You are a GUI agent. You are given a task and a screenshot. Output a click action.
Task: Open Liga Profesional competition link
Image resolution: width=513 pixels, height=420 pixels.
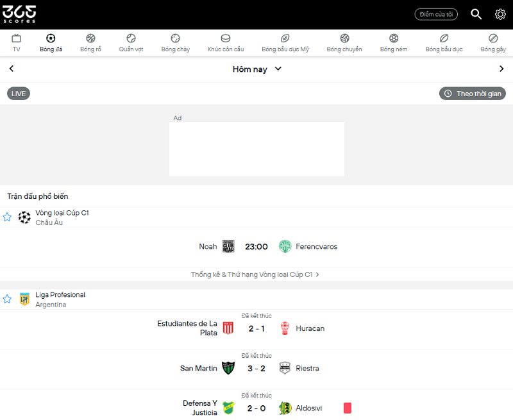(x=60, y=295)
